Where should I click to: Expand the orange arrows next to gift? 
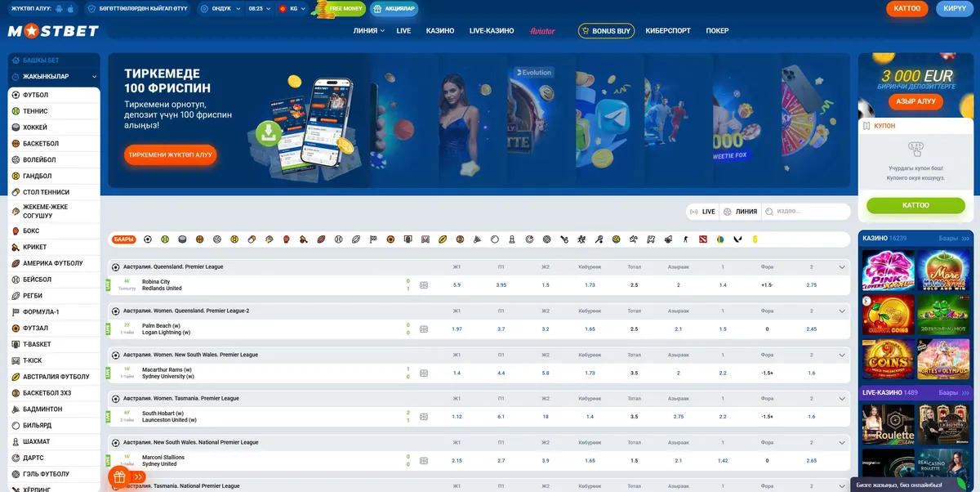point(139,476)
